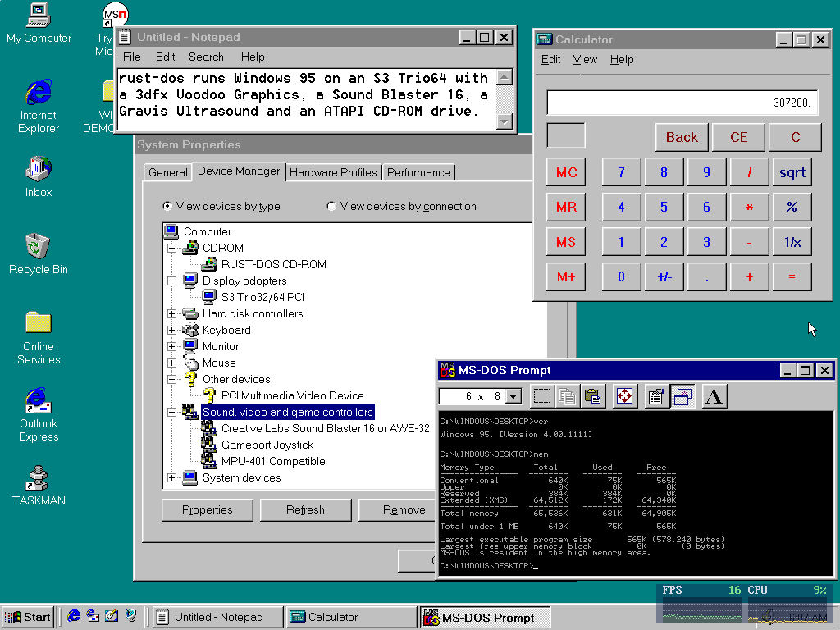The height and width of the screenshot is (630, 840).
Task: Click Notepad scrollbar up arrow
Action: pos(504,78)
